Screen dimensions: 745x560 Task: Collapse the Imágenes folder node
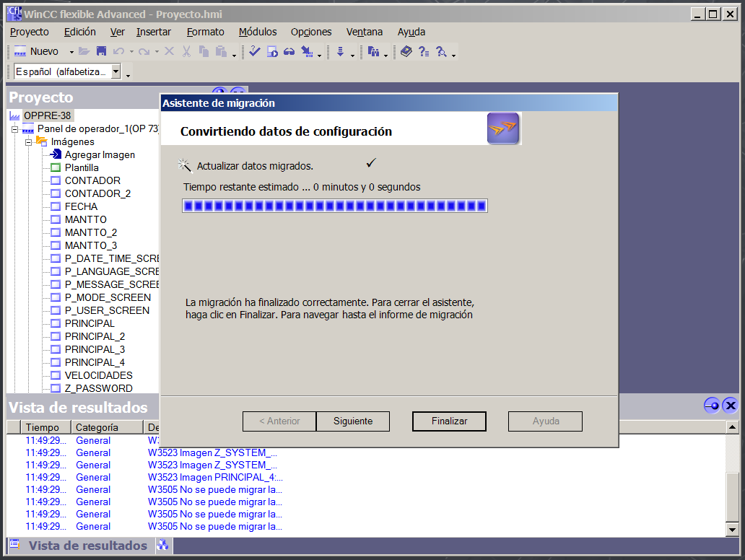click(x=28, y=142)
